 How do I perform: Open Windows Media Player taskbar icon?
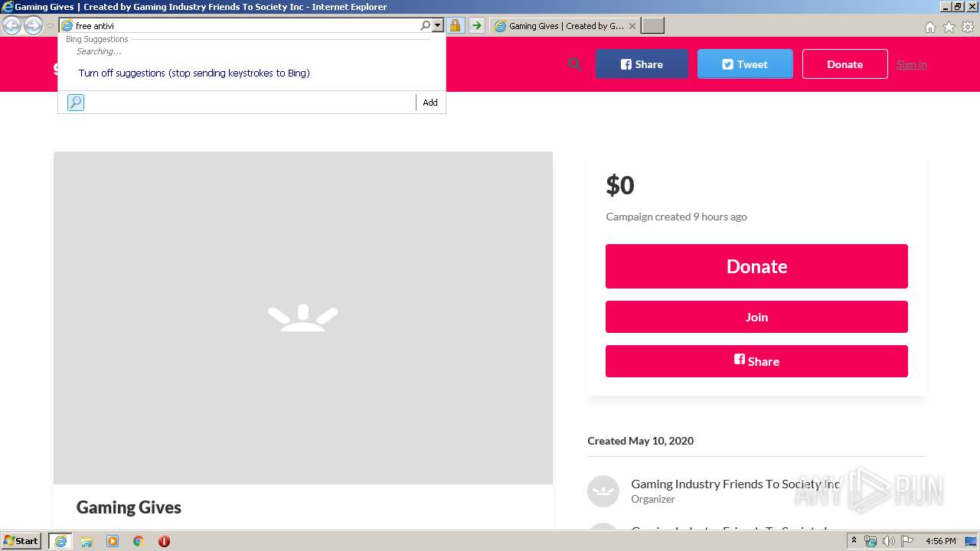tap(113, 541)
